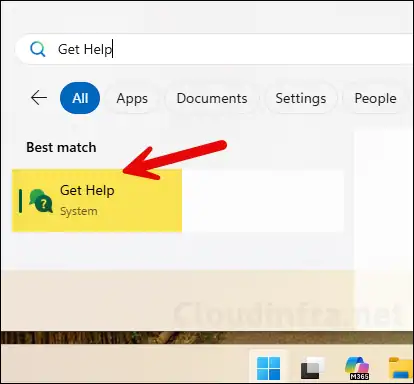Switch to the Documents filter tab
This screenshot has width=414, height=384.
(x=212, y=98)
